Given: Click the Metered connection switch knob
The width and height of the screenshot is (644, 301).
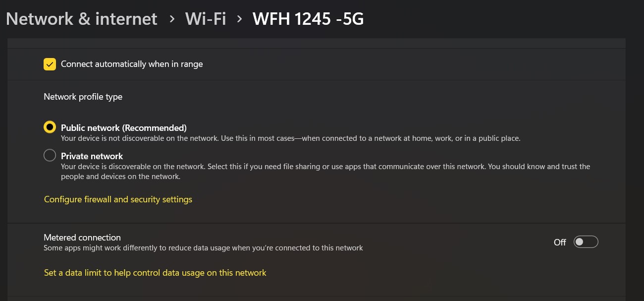Looking at the screenshot, I should point(580,242).
